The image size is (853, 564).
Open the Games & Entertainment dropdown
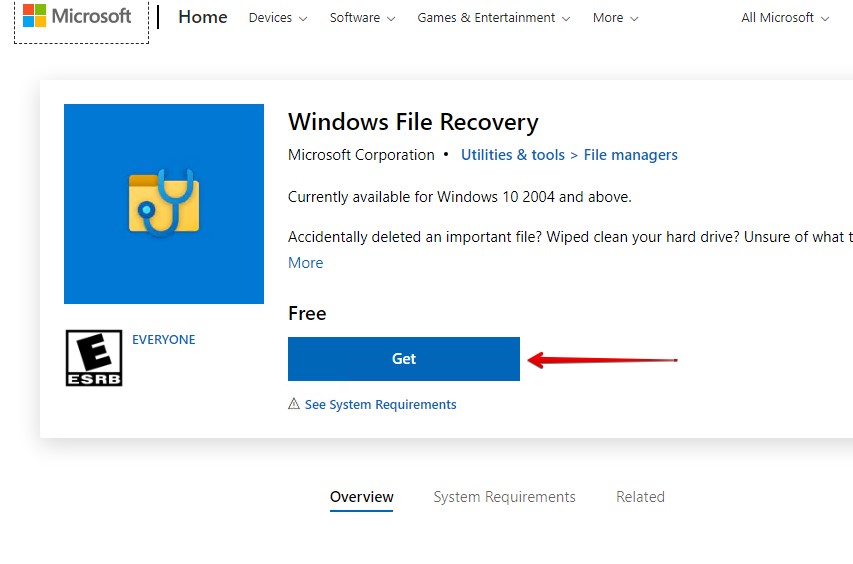point(494,18)
